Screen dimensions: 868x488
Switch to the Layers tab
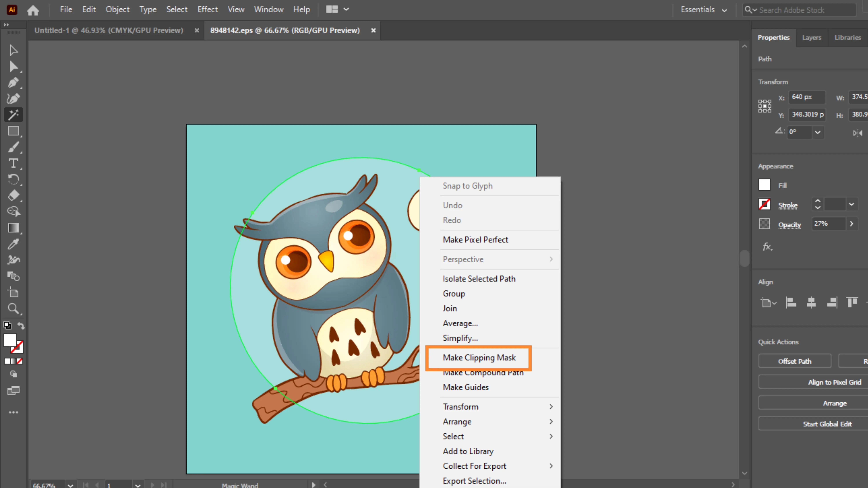pyautogui.click(x=811, y=37)
